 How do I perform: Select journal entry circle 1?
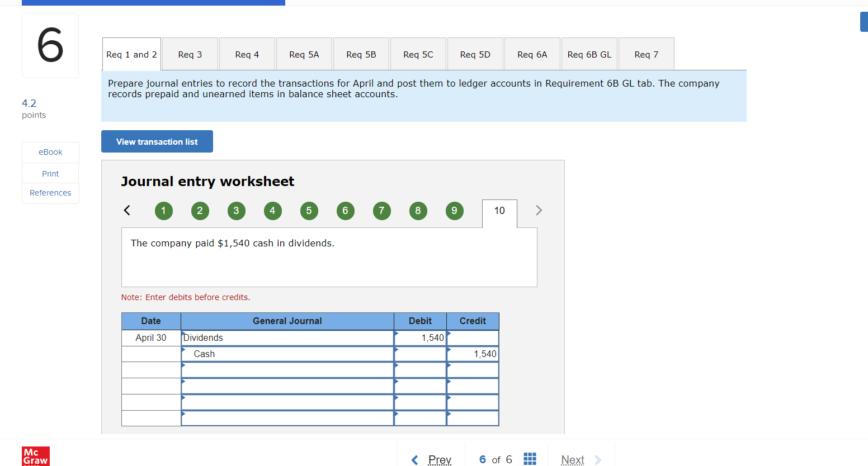163,211
